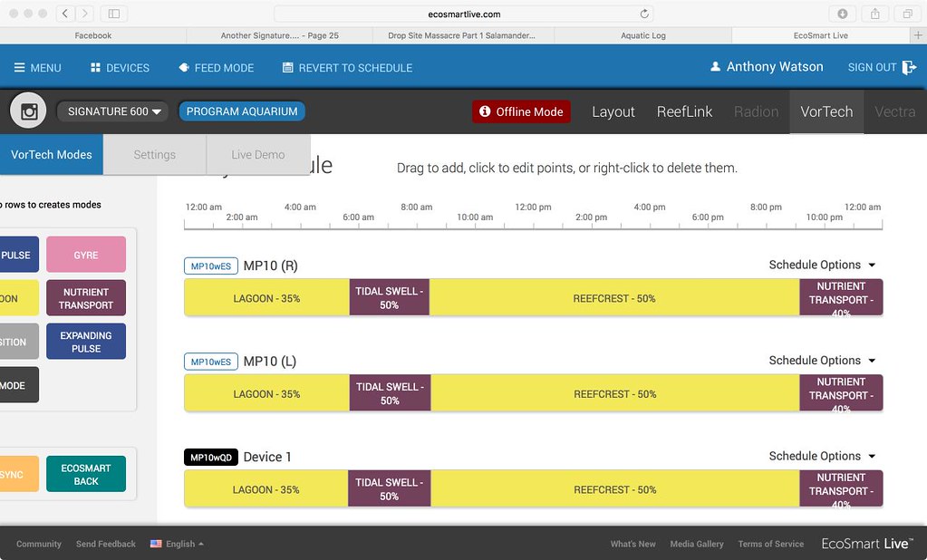Click the Safari address bar
The width and height of the screenshot is (927, 560).
coord(464,14)
